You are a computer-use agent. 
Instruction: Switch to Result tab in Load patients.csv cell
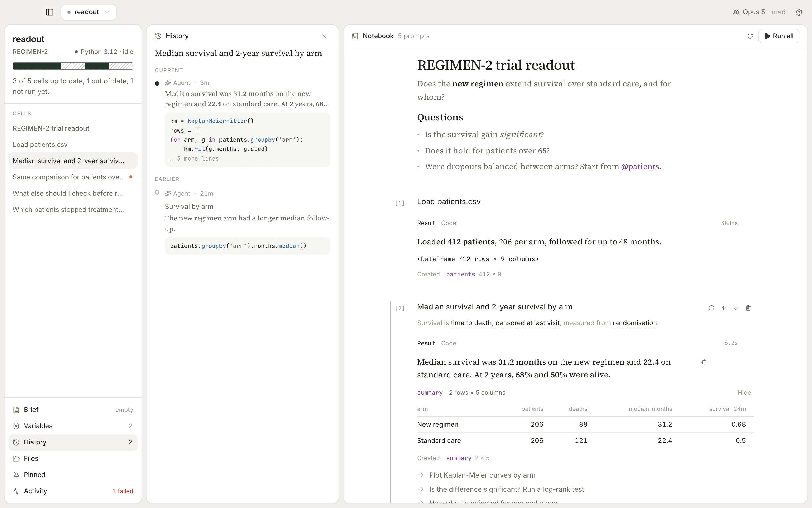tap(426, 223)
